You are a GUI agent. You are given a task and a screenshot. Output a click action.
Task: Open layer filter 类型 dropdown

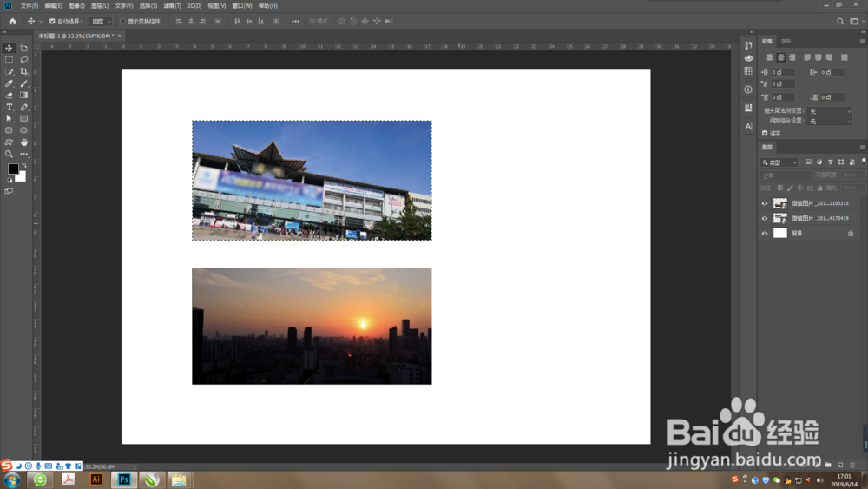point(779,162)
